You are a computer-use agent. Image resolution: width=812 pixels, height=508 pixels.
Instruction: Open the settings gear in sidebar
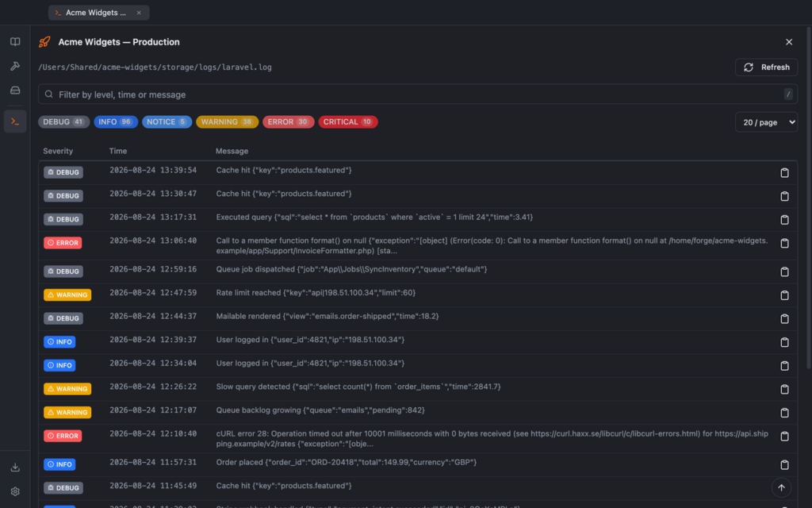15,491
